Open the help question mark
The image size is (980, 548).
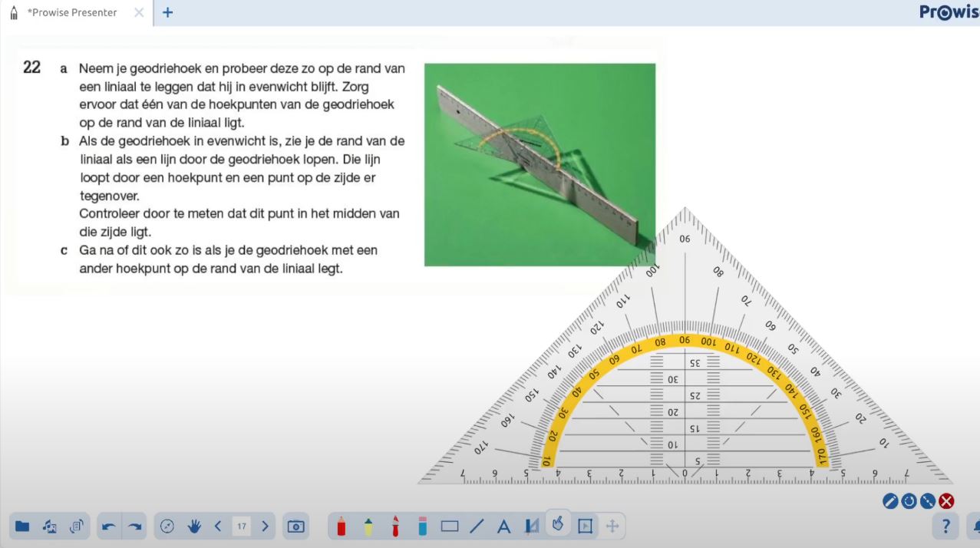pos(945,527)
